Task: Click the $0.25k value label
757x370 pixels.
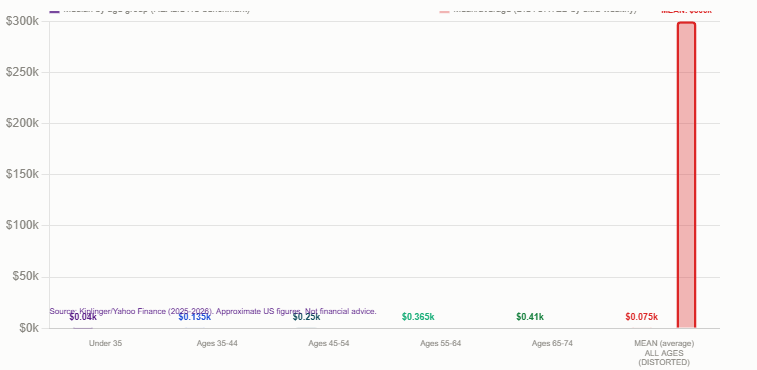Action: (x=306, y=317)
